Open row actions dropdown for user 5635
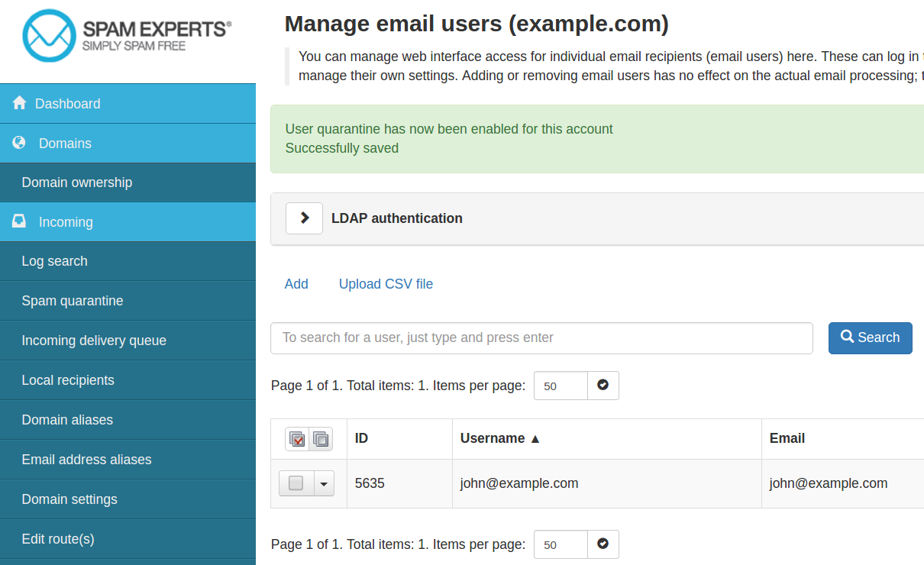The width and height of the screenshot is (924, 565). click(325, 483)
